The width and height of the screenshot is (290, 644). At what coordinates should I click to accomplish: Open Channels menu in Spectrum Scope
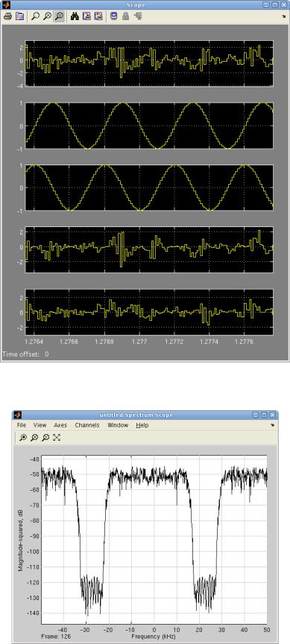click(x=86, y=425)
